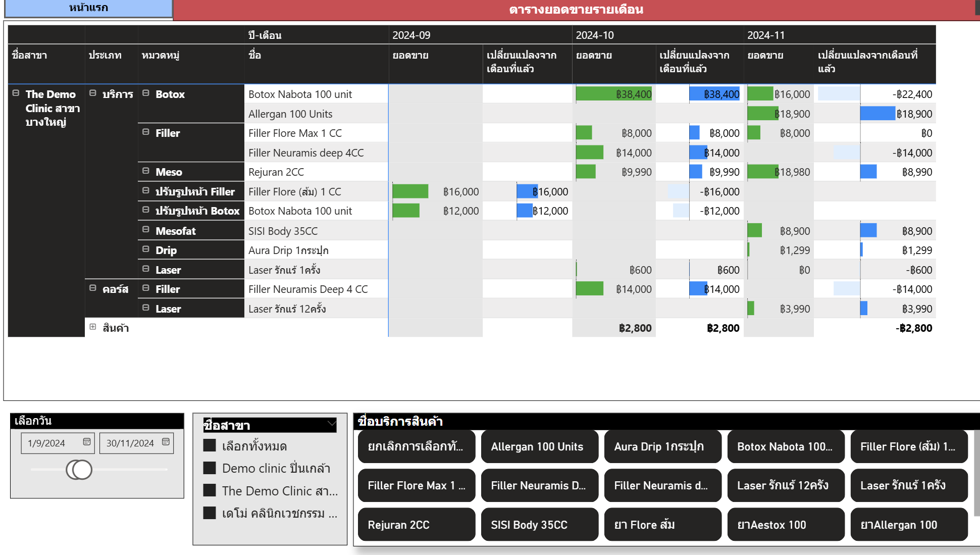
Task: Collapse the Drip category row
Action: tap(145, 249)
